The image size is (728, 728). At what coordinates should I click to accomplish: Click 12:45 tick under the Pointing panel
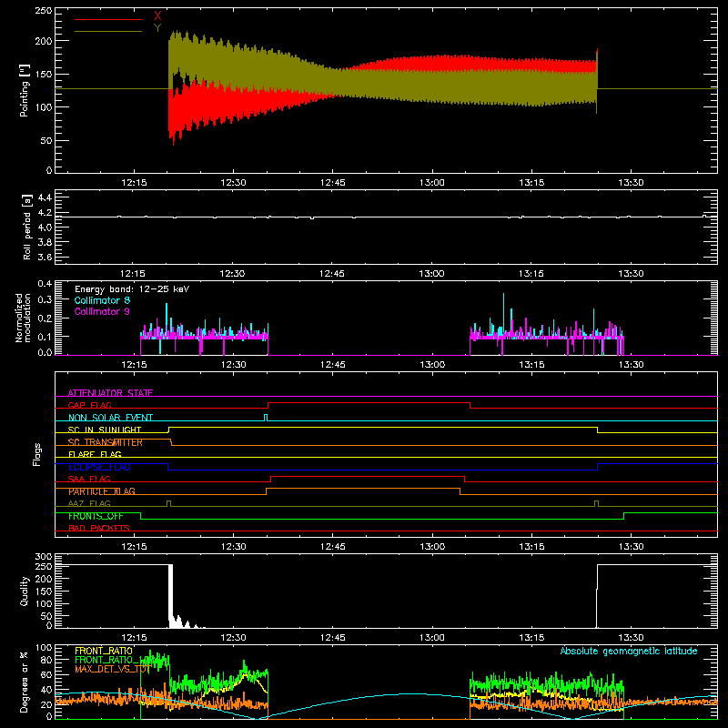coord(332,183)
